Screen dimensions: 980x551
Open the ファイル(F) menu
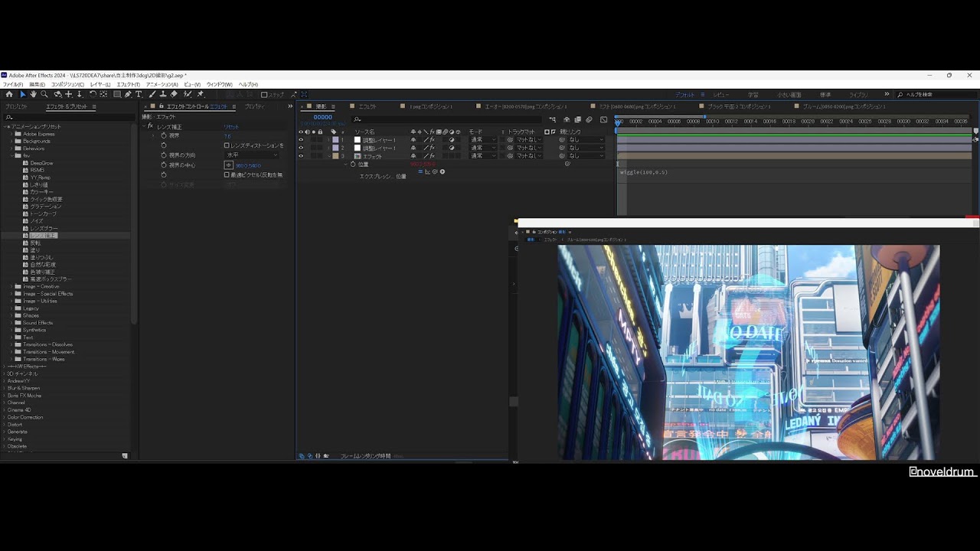point(12,85)
